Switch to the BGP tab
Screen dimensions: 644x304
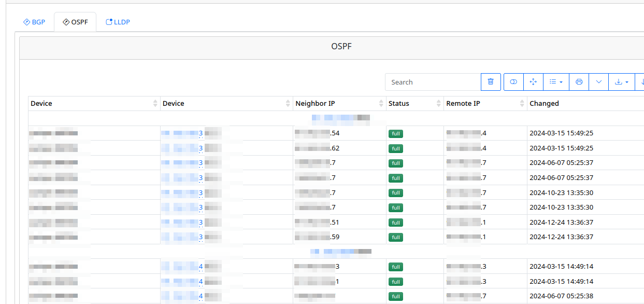pyautogui.click(x=34, y=22)
